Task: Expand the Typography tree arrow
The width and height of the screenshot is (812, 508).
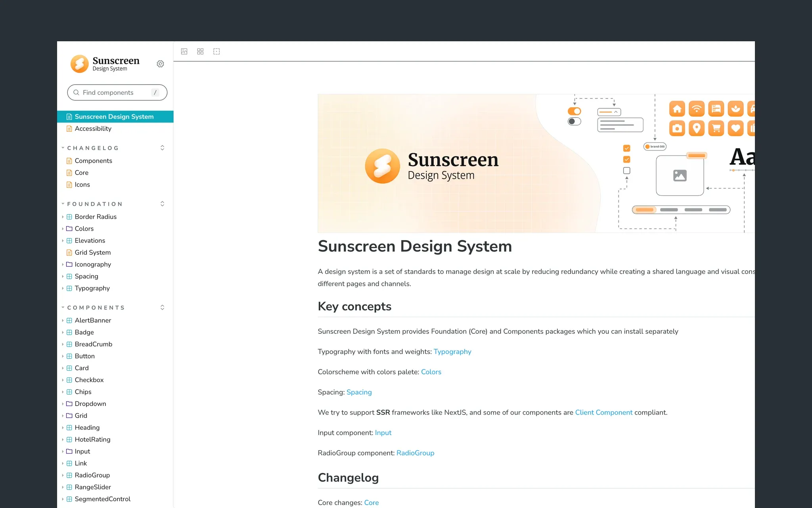Action: click(63, 288)
